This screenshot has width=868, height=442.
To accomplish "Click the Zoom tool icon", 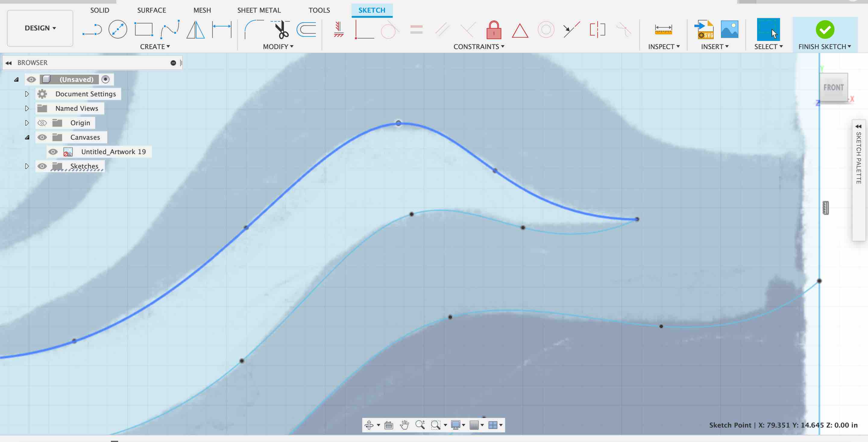I will click(x=420, y=425).
